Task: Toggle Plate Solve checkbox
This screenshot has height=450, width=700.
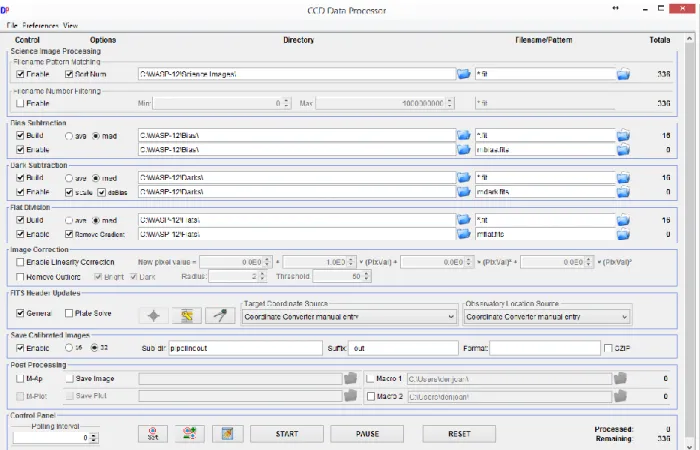Action: coord(69,313)
